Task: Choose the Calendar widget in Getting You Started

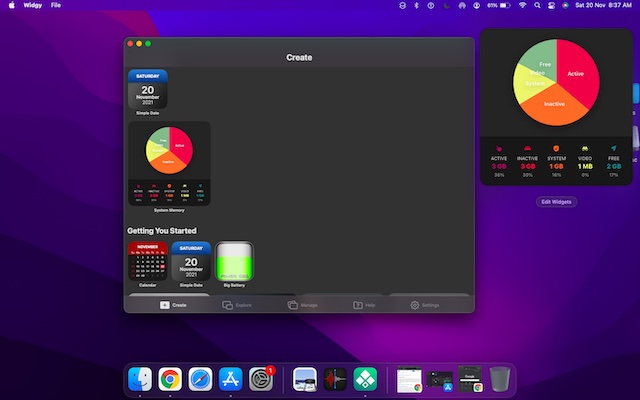Action: click(148, 261)
